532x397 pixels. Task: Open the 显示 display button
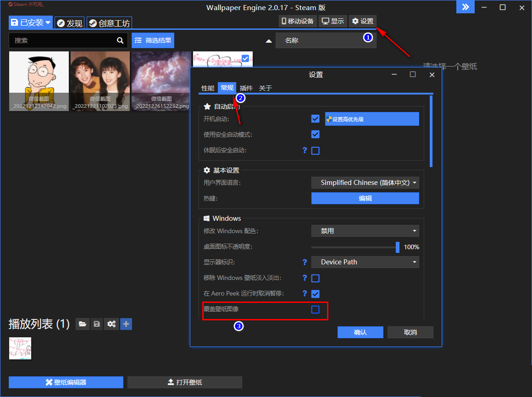tap(333, 21)
